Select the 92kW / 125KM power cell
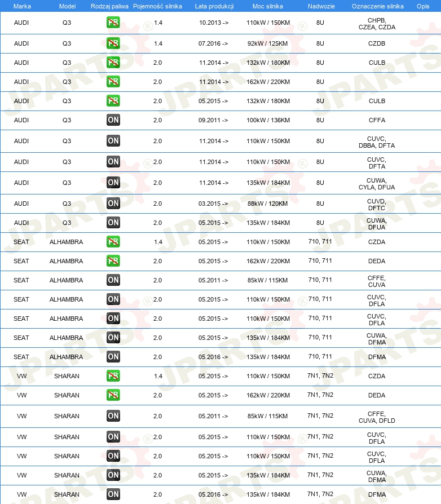The width and height of the screenshot is (441, 504). (267, 43)
